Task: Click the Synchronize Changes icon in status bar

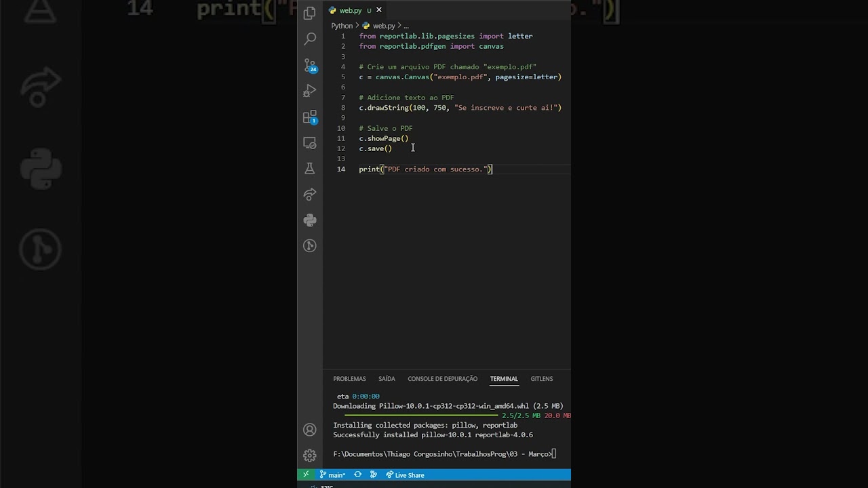Action: point(358,475)
